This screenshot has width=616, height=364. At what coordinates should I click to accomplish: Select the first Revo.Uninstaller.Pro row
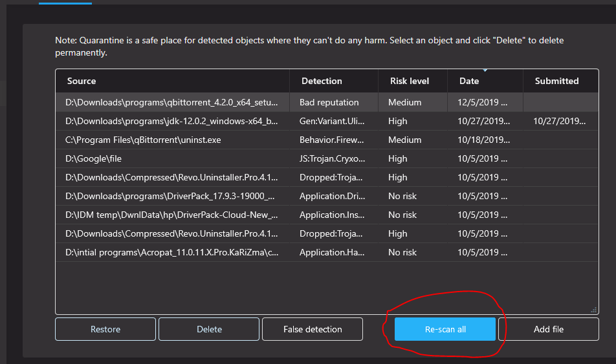click(x=171, y=177)
